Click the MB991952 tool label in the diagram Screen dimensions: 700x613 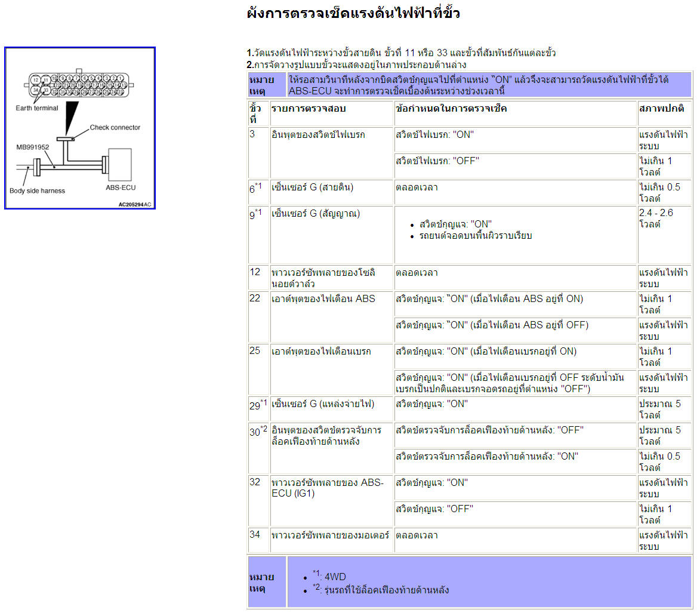tap(33, 147)
